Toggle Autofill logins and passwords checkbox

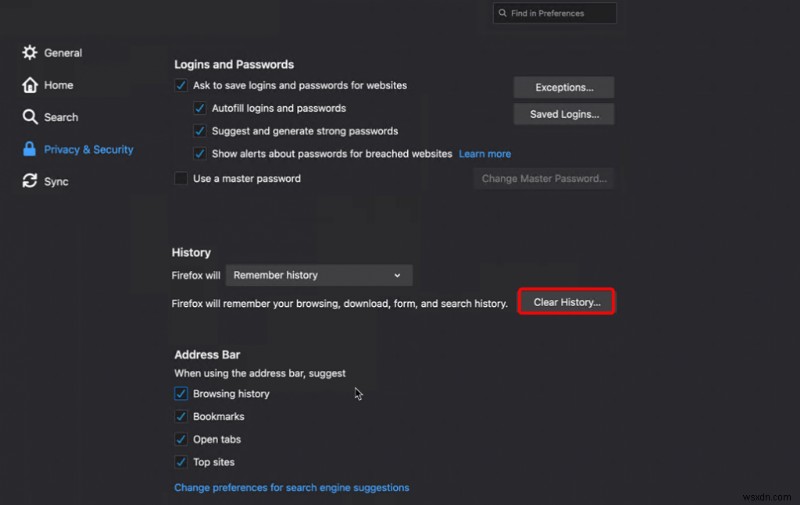(x=200, y=108)
